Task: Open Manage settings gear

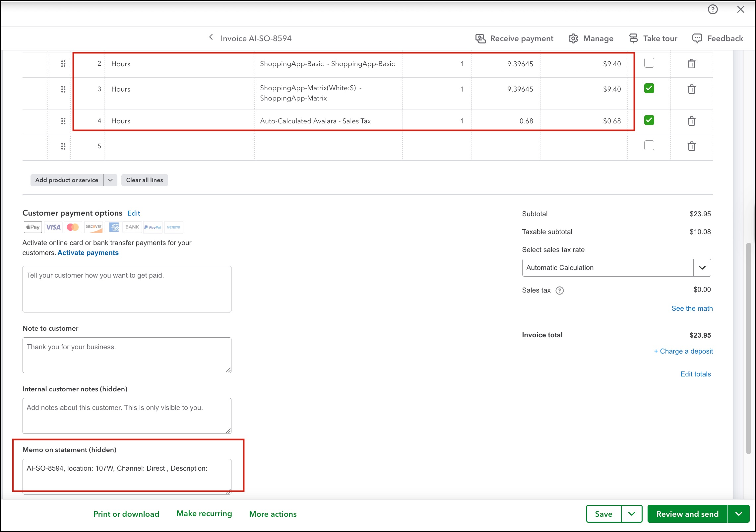Action: pyautogui.click(x=573, y=38)
